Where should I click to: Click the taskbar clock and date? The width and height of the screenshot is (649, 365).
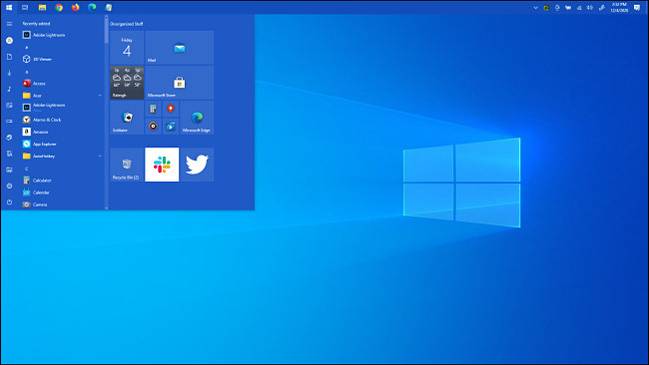[x=619, y=7]
